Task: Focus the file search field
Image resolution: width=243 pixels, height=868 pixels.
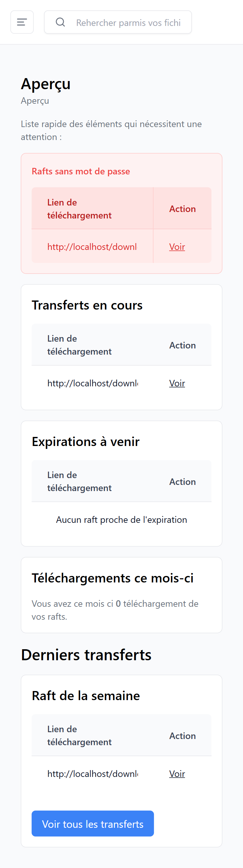Action: 128,23
